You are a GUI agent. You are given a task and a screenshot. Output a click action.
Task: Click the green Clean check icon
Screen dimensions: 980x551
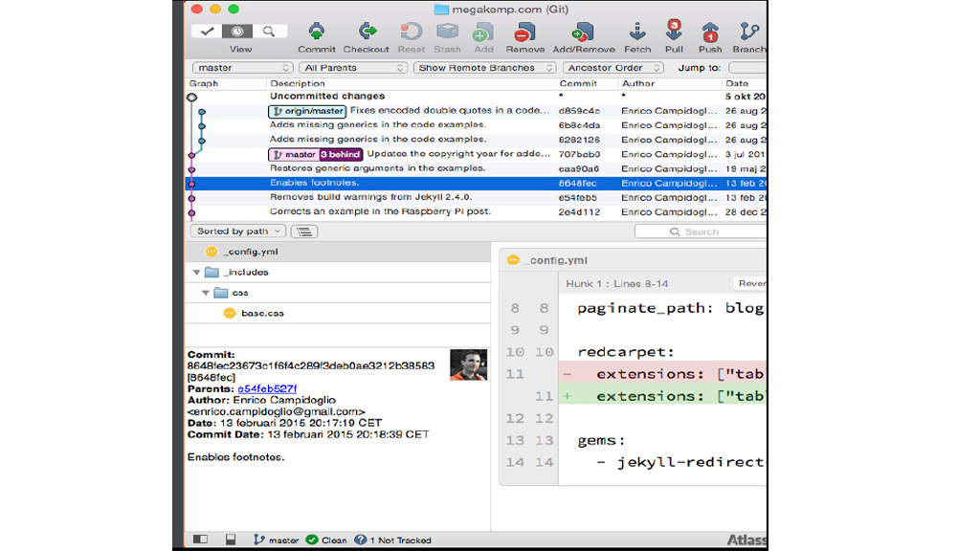point(312,540)
